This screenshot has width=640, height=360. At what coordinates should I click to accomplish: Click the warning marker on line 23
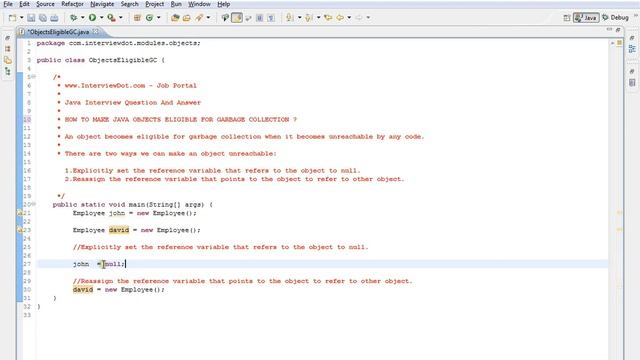click(x=20, y=230)
